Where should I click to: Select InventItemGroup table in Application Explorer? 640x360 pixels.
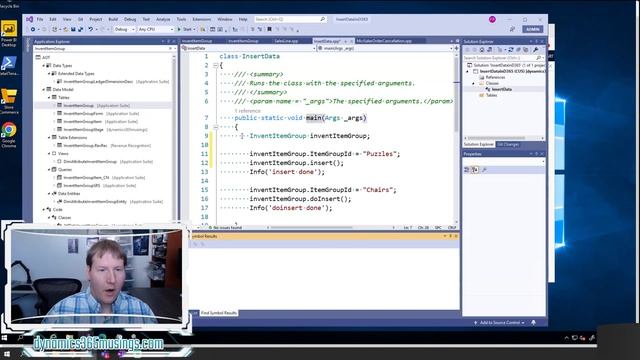[x=78, y=105]
